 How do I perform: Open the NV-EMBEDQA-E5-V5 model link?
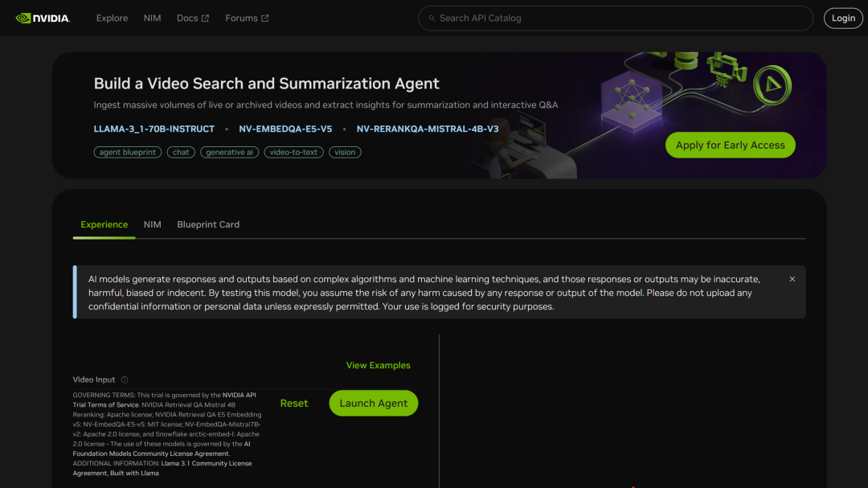point(285,129)
